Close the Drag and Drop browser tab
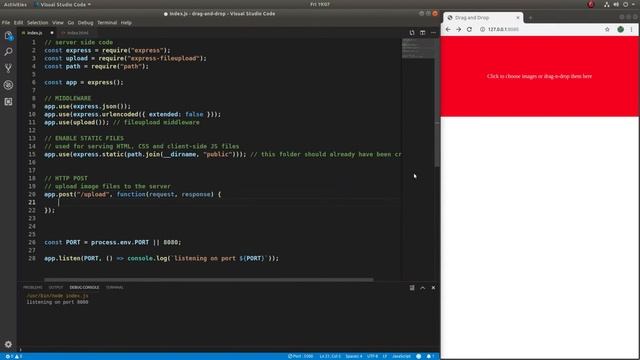The height and width of the screenshot is (360, 640). click(x=518, y=18)
